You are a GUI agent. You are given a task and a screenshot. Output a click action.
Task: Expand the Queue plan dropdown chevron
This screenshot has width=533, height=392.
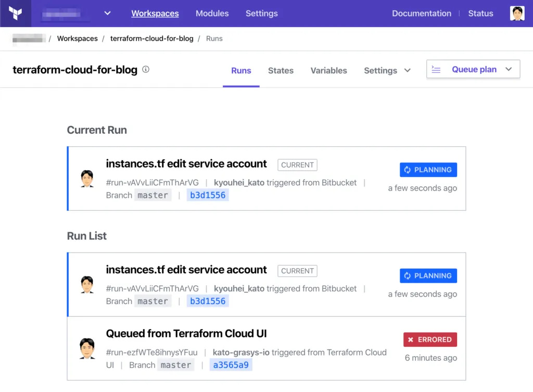point(509,69)
